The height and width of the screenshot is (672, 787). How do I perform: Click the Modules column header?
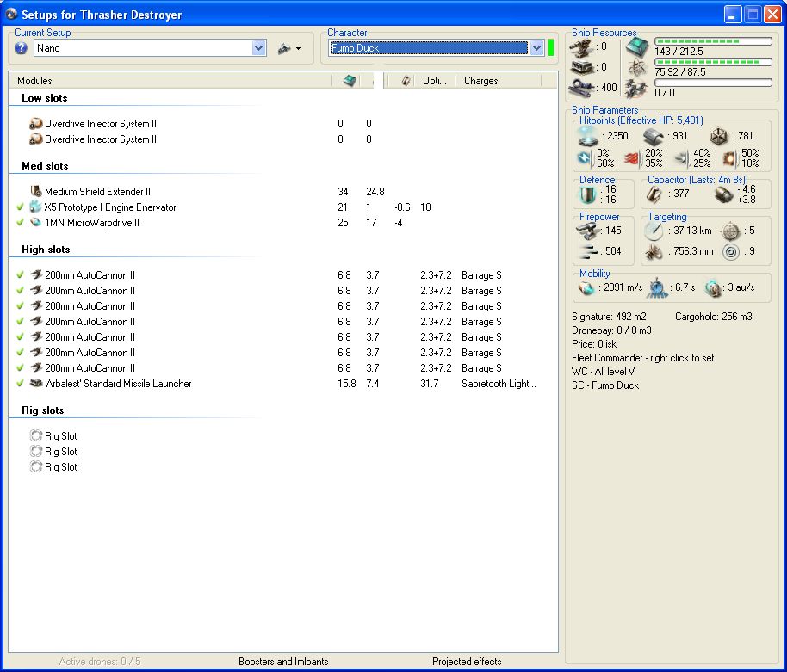coord(170,81)
